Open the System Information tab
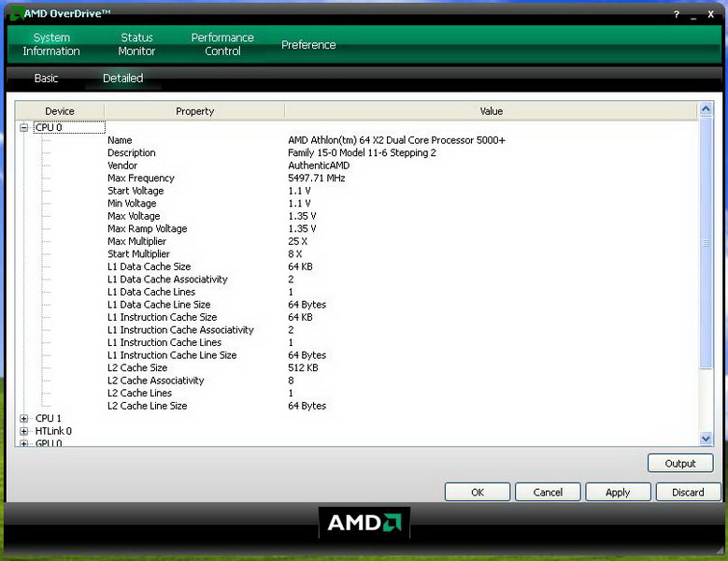728x561 pixels. (x=51, y=44)
